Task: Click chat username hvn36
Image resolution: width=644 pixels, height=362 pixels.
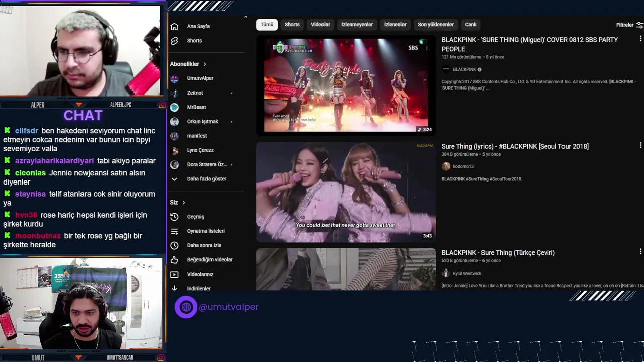Action: click(x=26, y=215)
